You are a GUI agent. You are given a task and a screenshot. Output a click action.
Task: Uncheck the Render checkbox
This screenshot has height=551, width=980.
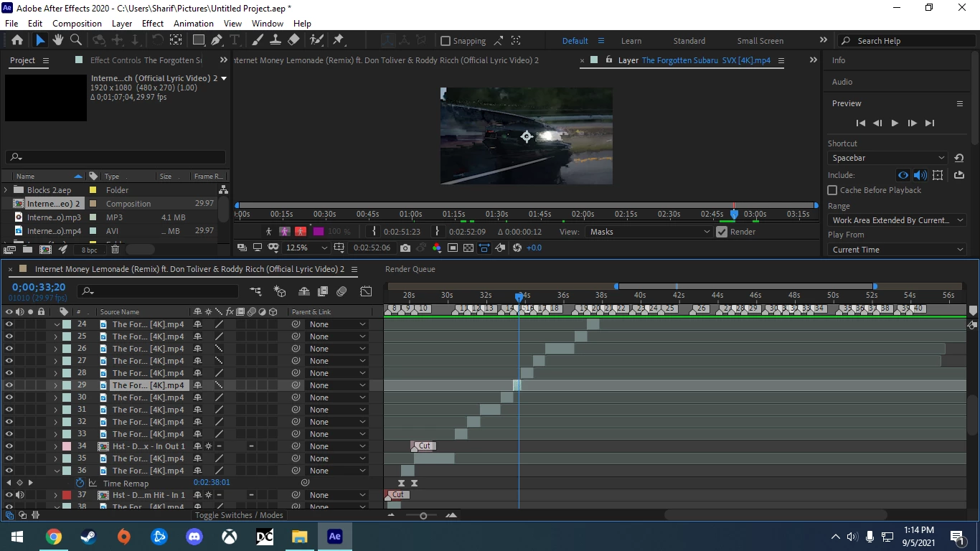722,232
